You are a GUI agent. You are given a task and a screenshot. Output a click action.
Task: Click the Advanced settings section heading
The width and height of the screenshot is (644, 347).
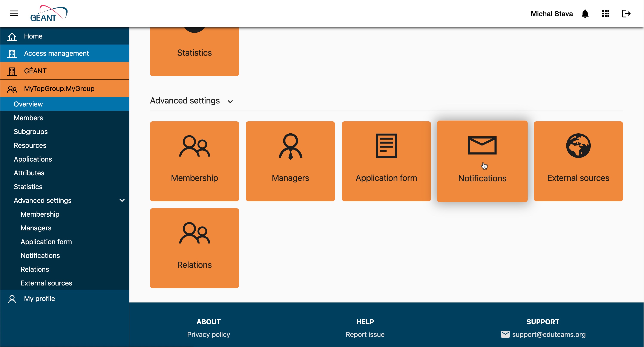(185, 101)
